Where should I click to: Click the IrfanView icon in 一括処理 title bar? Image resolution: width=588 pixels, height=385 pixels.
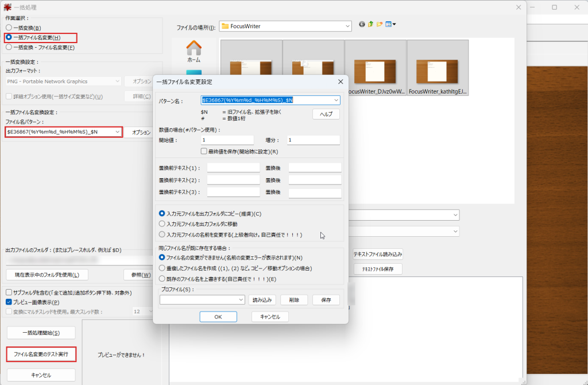[7, 7]
